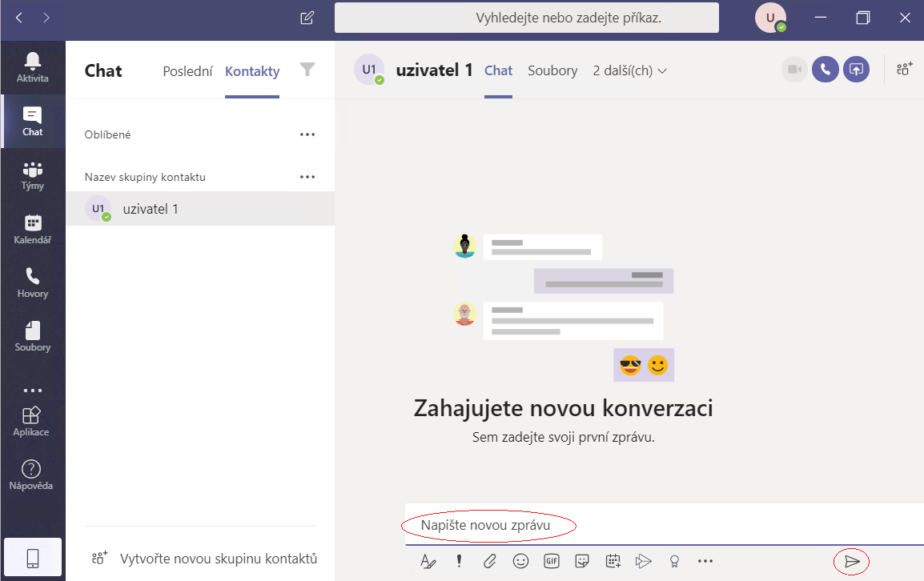This screenshot has width=924, height=581.
Task: Select contact uzivatel 1 in list
Action: tap(200, 209)
